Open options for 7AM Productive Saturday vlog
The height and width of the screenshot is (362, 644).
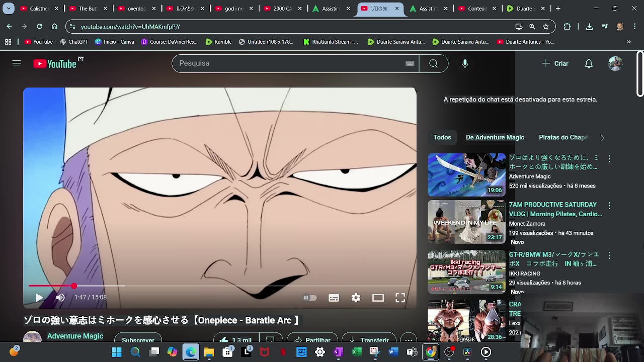click(609, 206)
